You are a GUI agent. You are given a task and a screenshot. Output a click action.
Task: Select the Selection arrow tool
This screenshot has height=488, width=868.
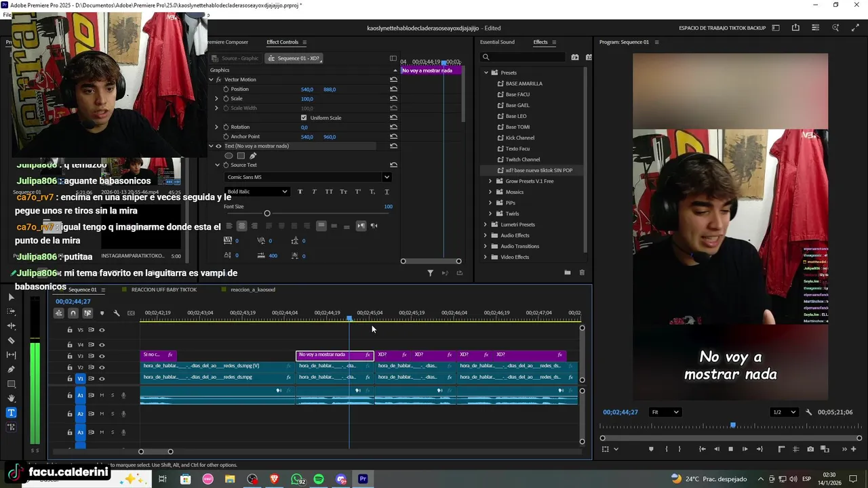(x=11, y=297)
